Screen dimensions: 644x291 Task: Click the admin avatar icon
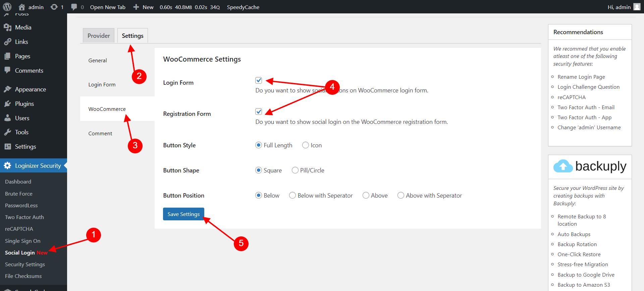[637, 7]
